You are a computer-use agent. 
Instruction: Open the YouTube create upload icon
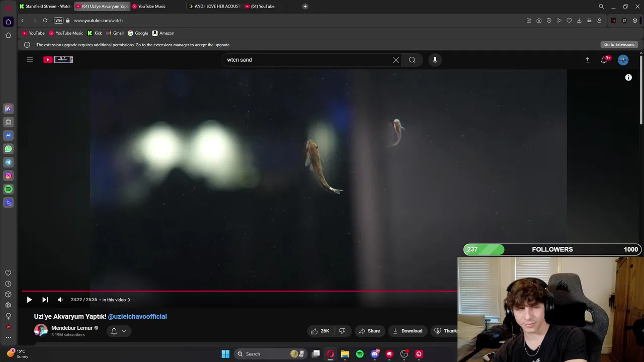587,60
